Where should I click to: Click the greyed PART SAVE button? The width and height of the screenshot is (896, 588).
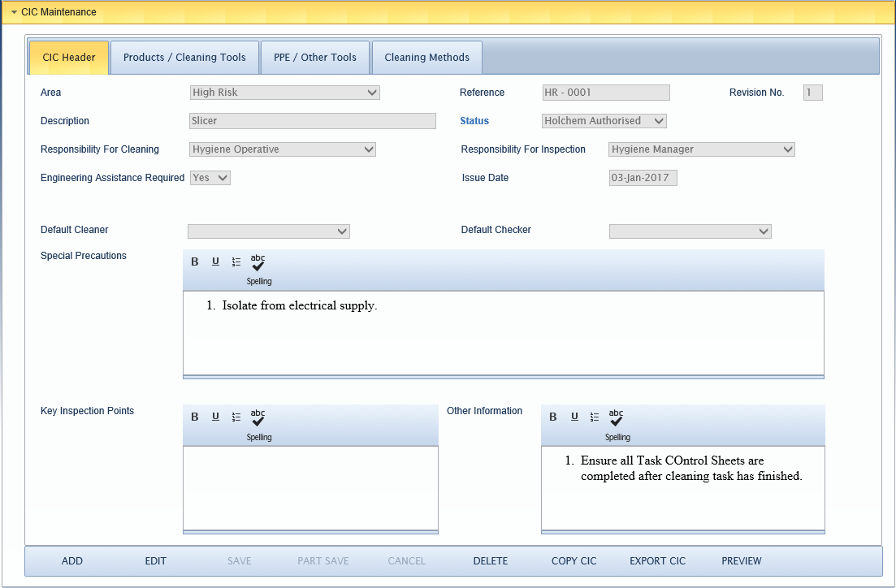coord(322,561)
